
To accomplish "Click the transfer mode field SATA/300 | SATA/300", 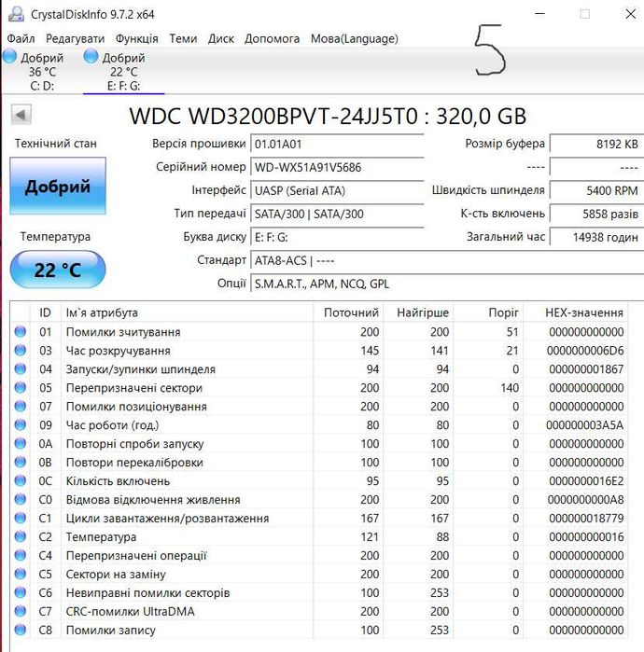I will (x=337, y=214).
